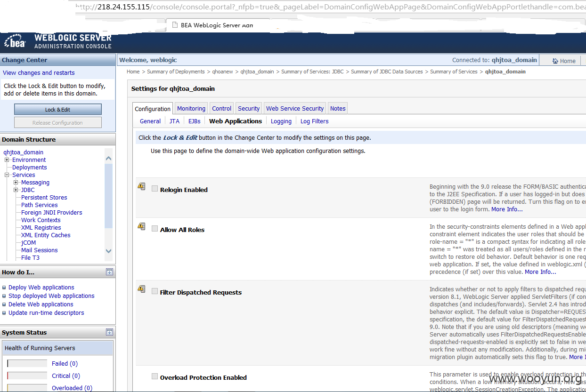
Task: Click Overloaded (0) server status link
Action: 72,388
